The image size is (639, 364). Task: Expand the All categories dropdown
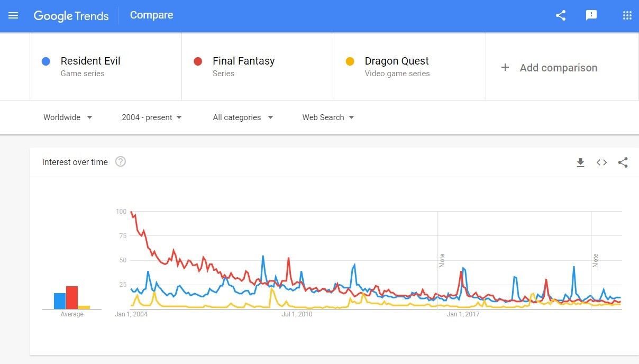[x=243, y=117]
